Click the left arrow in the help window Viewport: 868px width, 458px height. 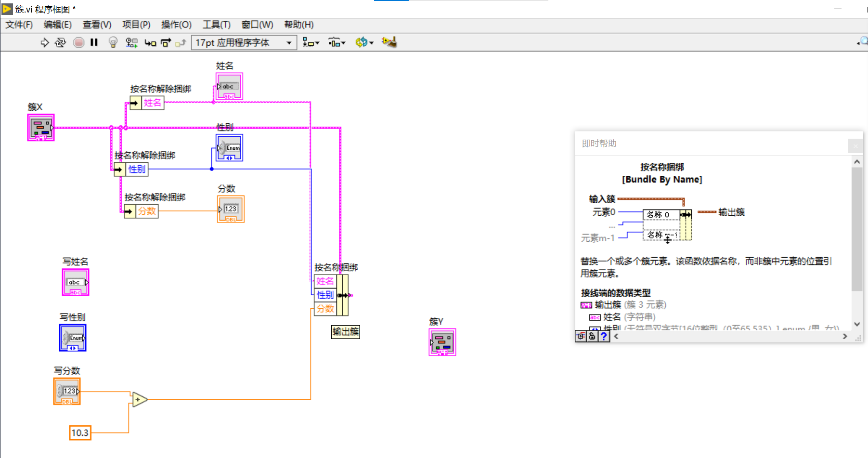[616, 336]
